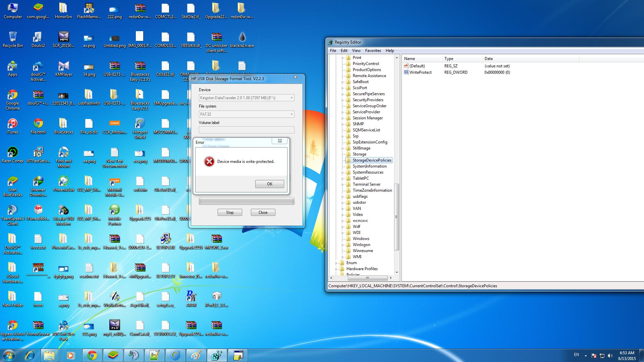Open Internet Download Manager shortcut
The height and width of the screenshot is (362, 644).
(x=38, y=186)
